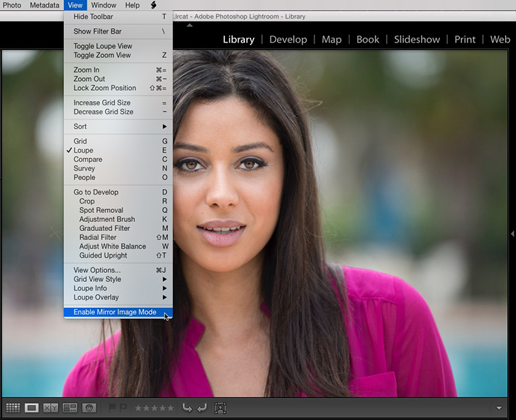The height and width of the screenshot is (420, 516).
Task: Open Compare view XY icon
Action: click(x=51, y=408)
